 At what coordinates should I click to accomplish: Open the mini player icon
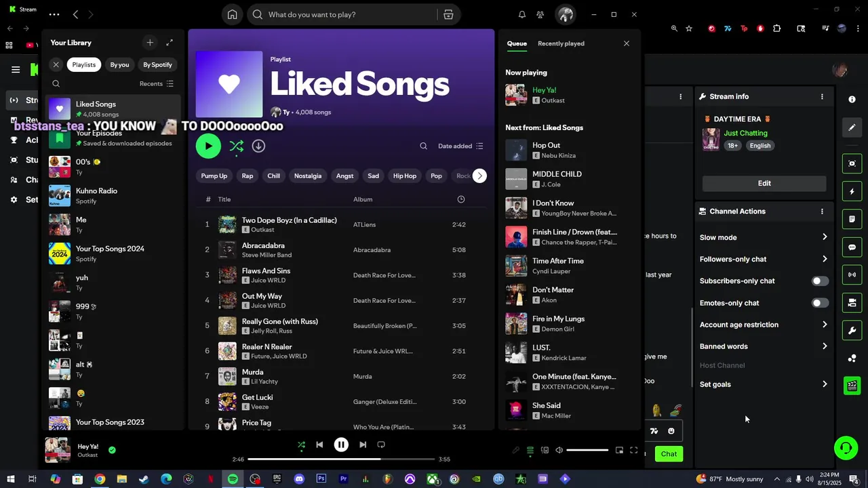click(619, 450)
